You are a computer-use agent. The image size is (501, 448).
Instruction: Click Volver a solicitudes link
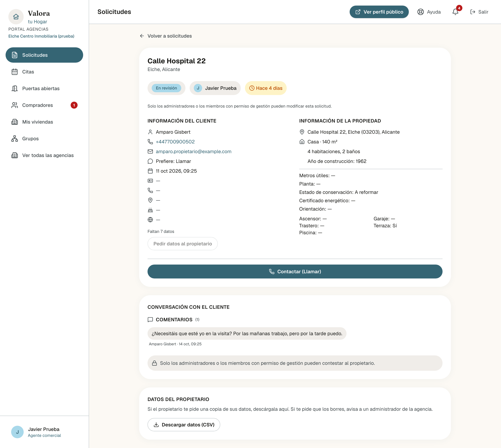[x=166, y=36]
